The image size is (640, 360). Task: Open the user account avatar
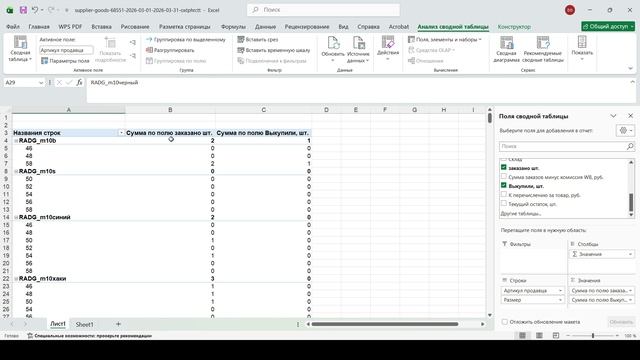click(570, 10)
